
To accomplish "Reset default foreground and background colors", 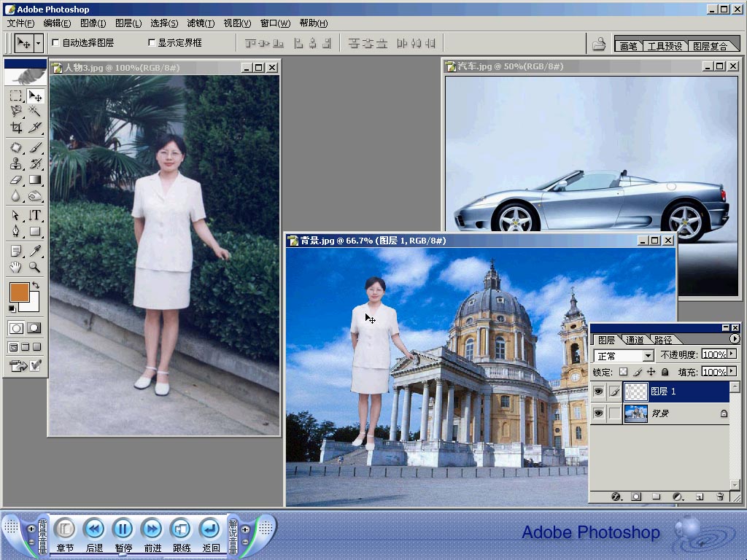I will [x=12, y=309].
